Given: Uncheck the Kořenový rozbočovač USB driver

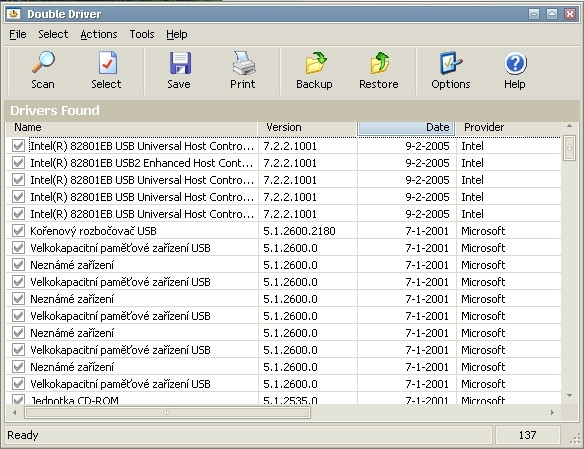Looking at the screenshot, I should click(18, 231).
